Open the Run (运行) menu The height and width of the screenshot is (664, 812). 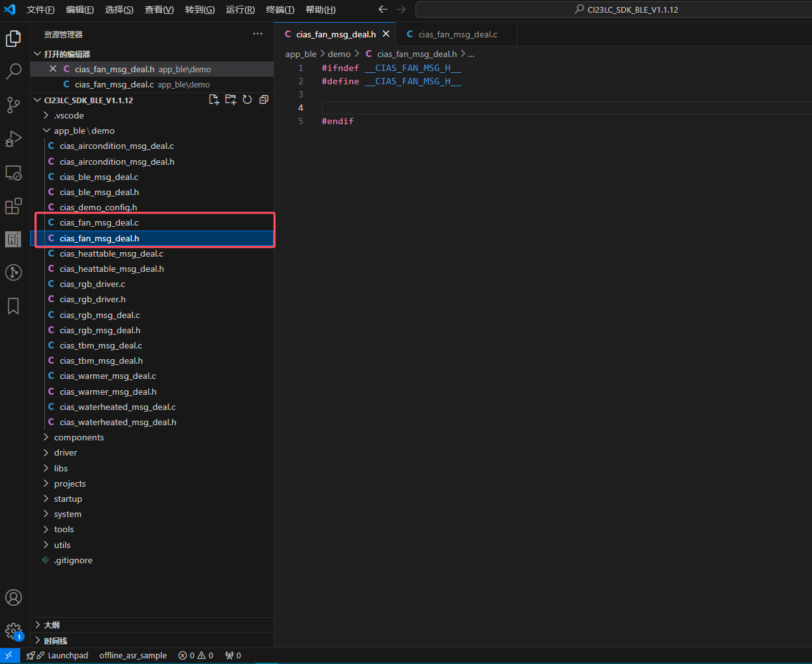pyautogui.click(x=240, y=10)
